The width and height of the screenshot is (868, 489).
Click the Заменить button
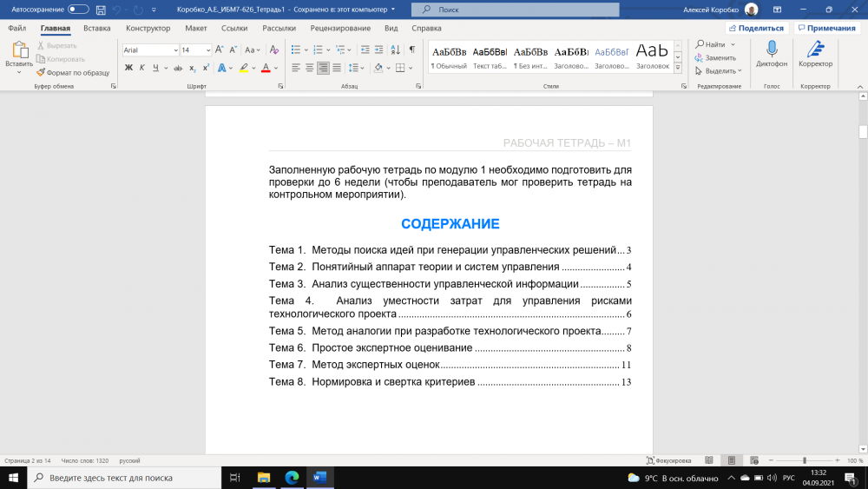tap(720, 57)
